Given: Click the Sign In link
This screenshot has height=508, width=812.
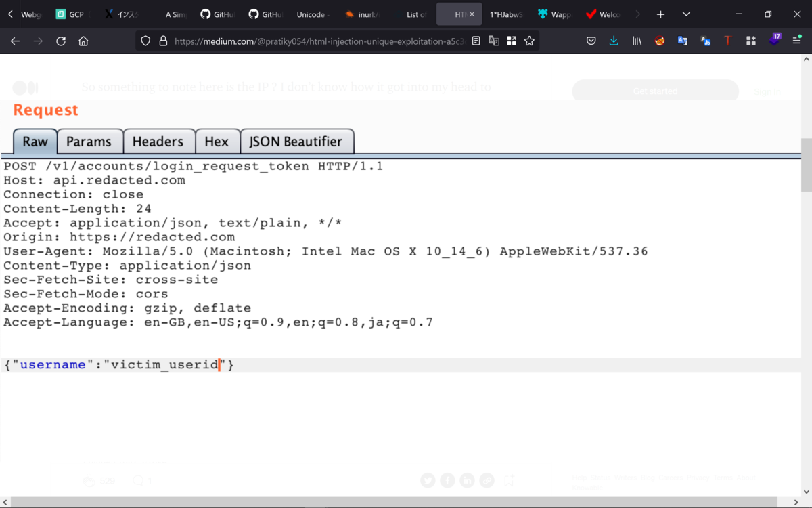Looking at the screenshot, I should pos(767,91).
